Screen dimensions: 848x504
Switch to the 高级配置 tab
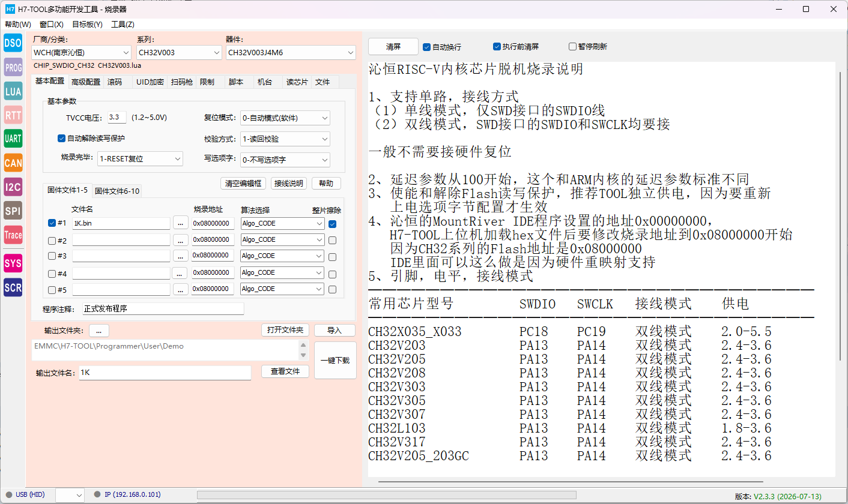[x=86, y=82]
